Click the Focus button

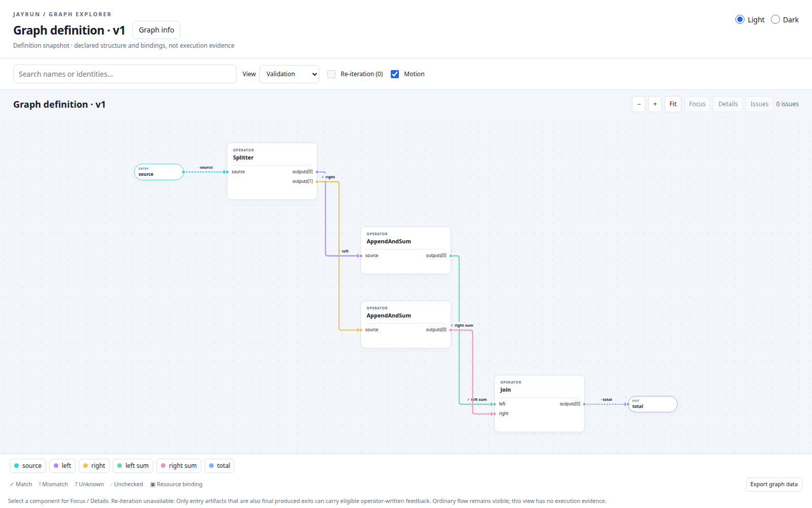(697, 104)
